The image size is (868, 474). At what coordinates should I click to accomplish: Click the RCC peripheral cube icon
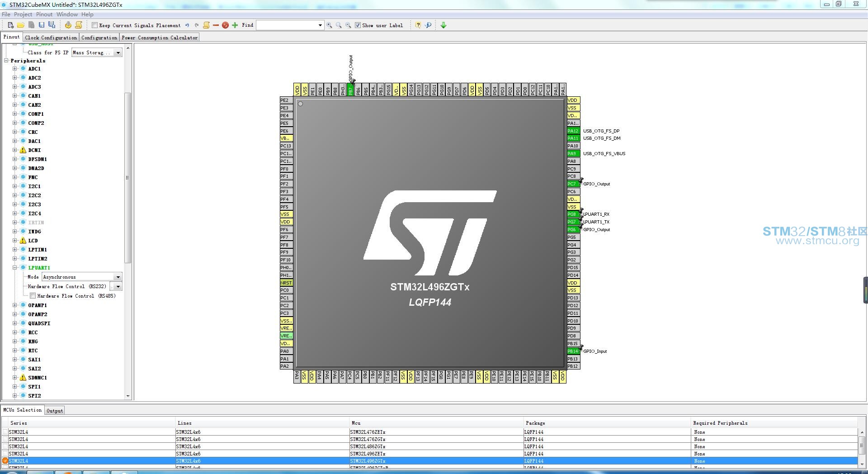point(23,332)
